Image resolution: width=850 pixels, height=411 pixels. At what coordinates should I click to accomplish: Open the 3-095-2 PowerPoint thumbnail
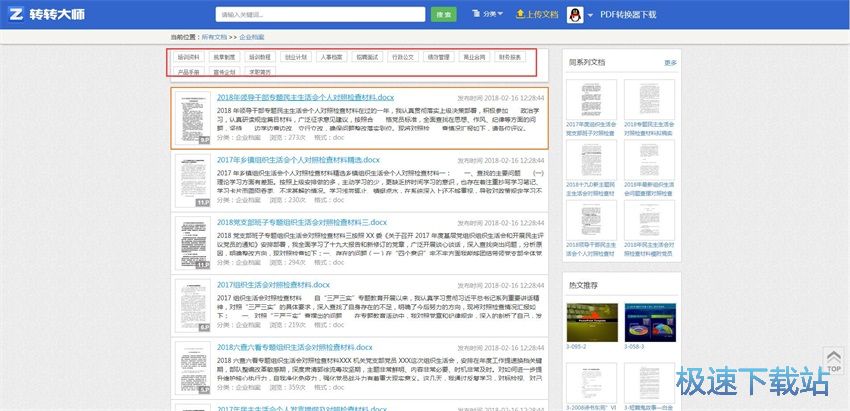[592, 323]
